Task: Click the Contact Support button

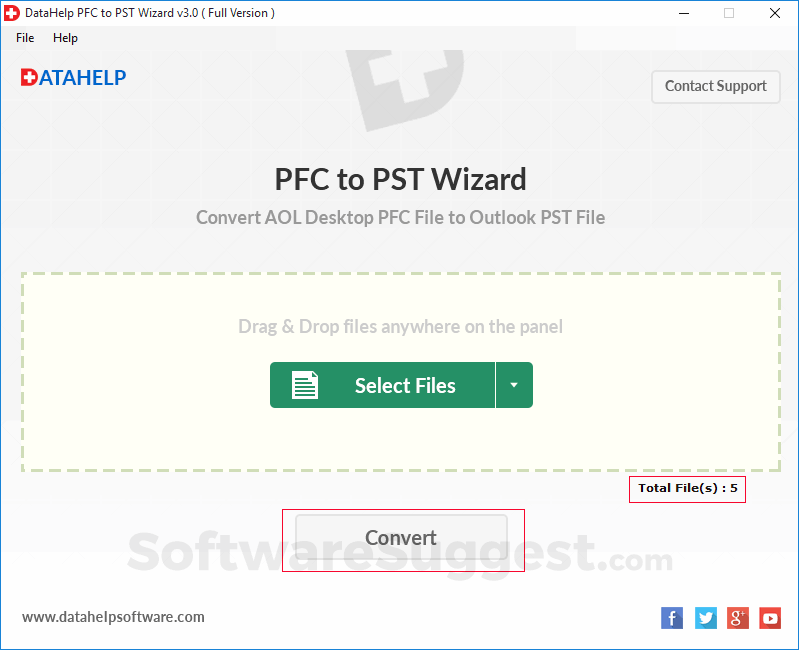Action: pyautogui.click(x=715, y=87)
